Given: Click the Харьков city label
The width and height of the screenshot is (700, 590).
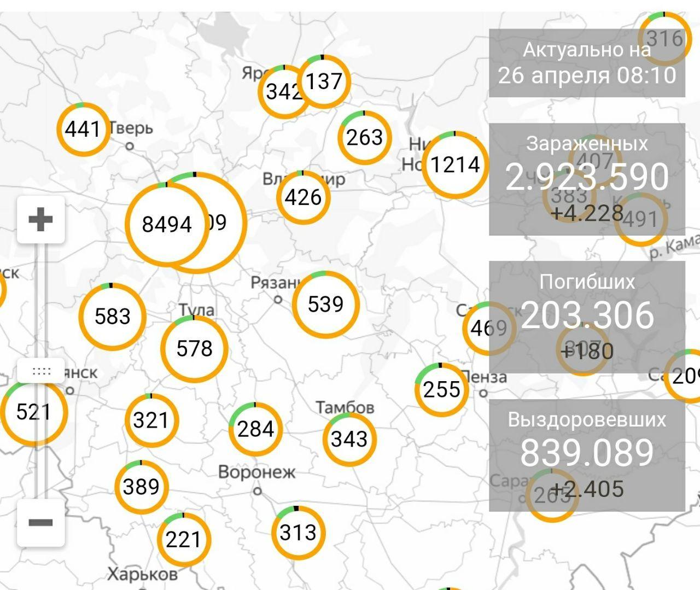Looking at the screenshot, I should 143,574.
